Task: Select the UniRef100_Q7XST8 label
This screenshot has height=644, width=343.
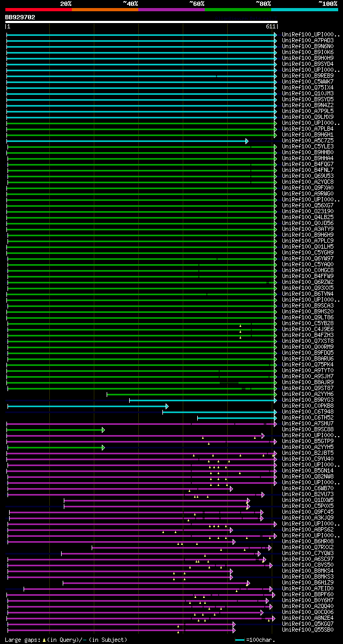Action: point(308,341)
